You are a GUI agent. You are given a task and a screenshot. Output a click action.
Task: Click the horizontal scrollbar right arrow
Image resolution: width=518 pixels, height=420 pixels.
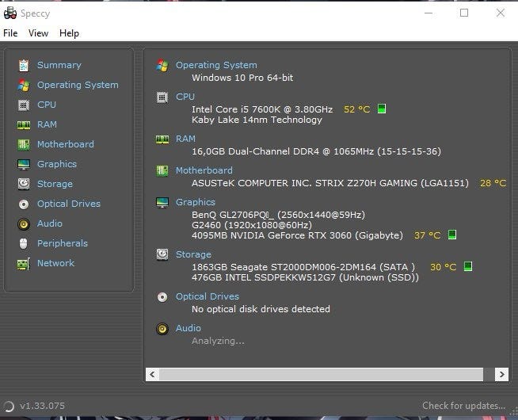tap(501, 374)
